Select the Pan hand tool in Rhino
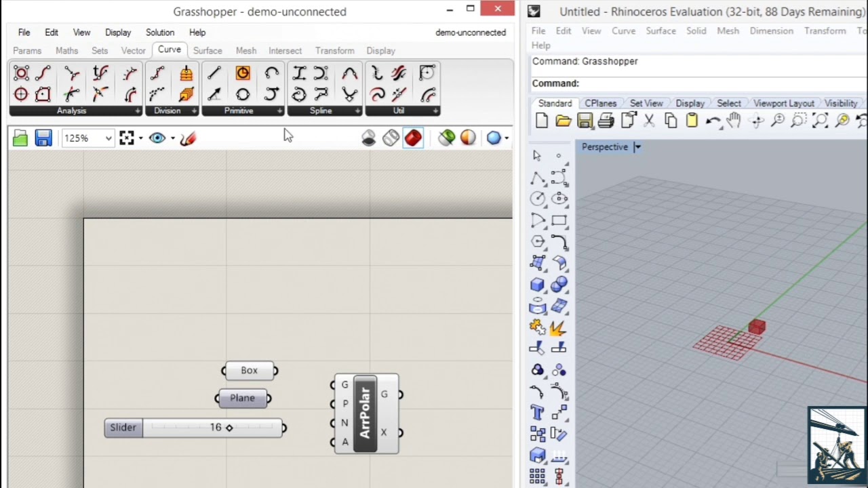 (734, 121)
